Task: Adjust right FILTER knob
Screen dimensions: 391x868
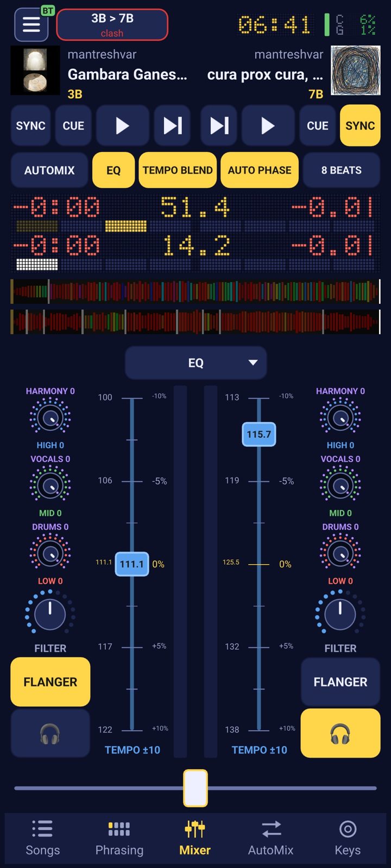Action: pos(340,614)
